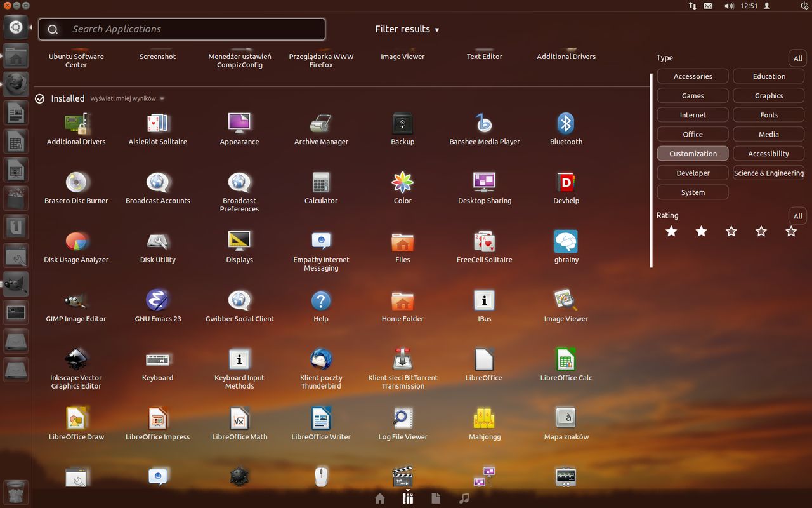812x508 pixels.
Task: Switch to the Music lens
Action: (464, 498)
